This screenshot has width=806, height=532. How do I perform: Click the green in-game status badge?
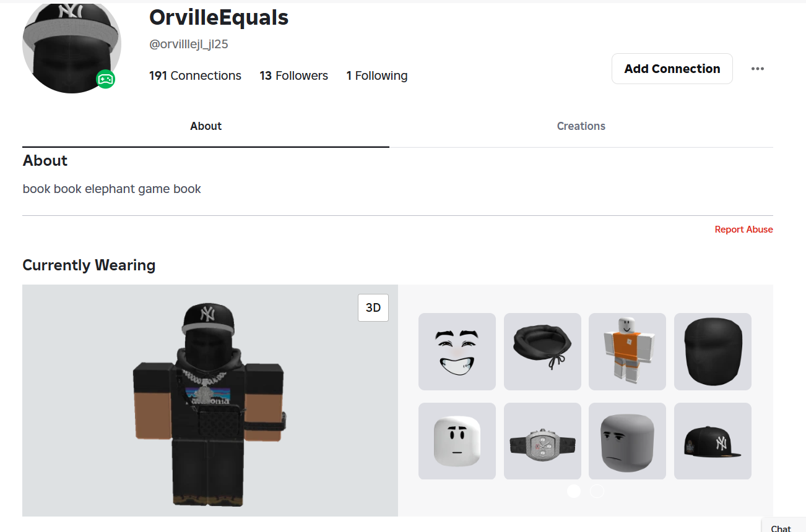pyautogui.click(x=105, y=79)
